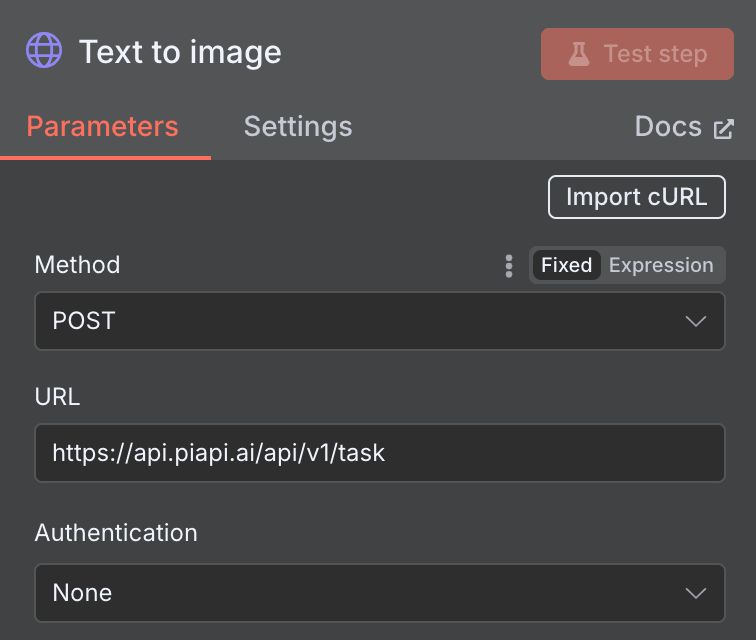Image resolution: width=756 pixels, height=640 pixels.
Task: Switch to the Parameters tab
Action: 102,127
